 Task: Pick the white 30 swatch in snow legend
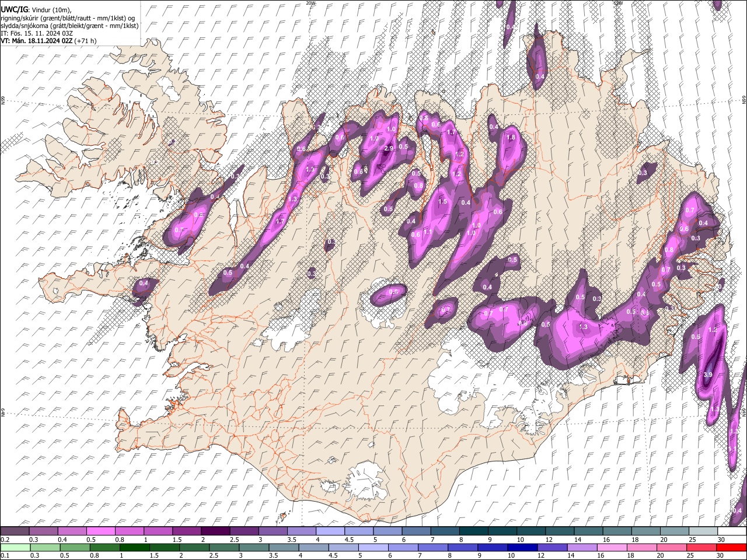click(x=732, y=531)
